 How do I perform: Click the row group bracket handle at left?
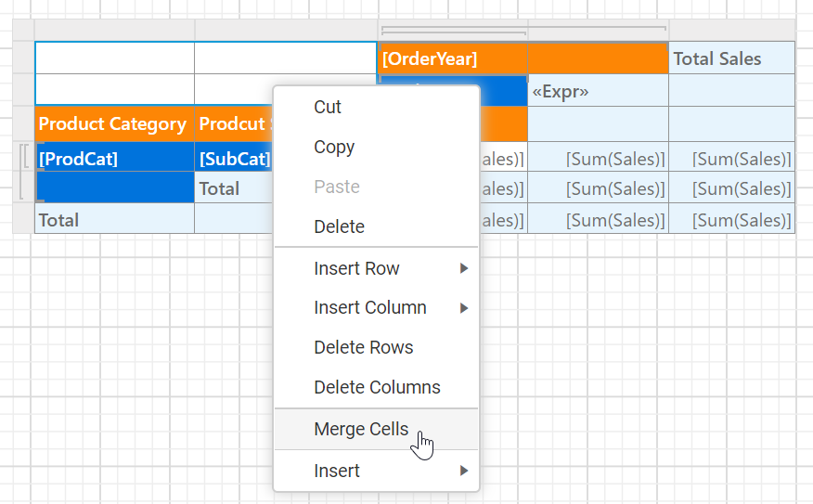pos(22,173)
